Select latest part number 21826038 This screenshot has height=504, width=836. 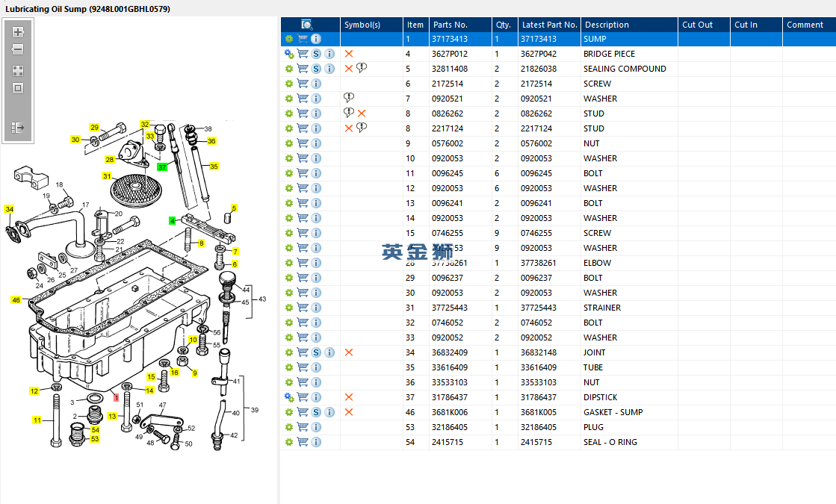tap(549, 69)
